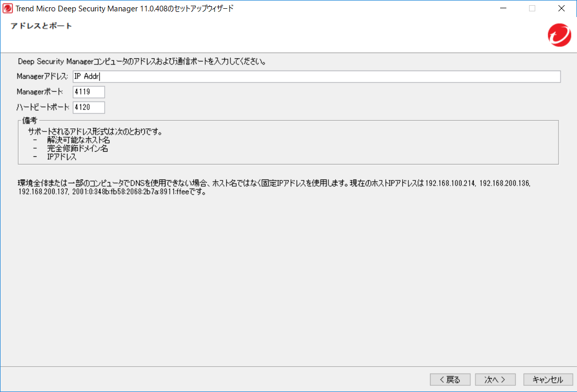Proceed with the 次へ button

coord(495,380)
